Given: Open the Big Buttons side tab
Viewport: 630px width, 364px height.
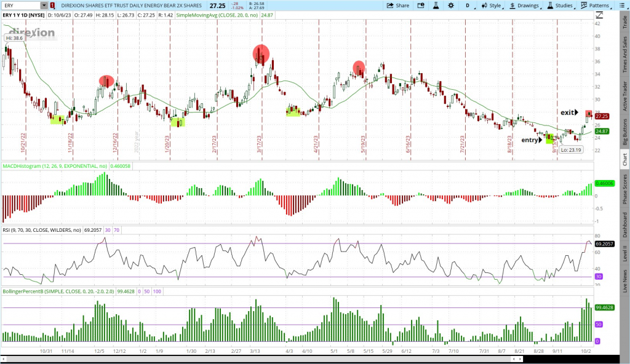Looking at the screenshot, I should pos(625,132).
